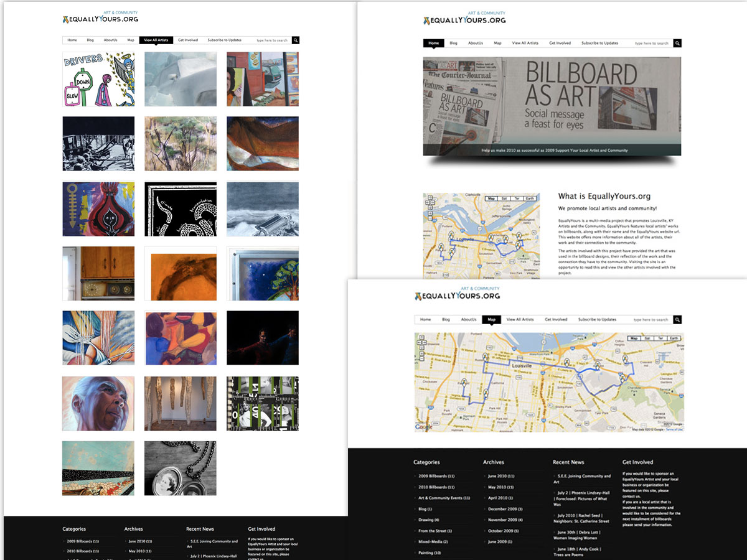The height and width of the screenshot is (560, 747).
Task: Hit the search magnifier icon on the map page
Action: tap(678, 320)
